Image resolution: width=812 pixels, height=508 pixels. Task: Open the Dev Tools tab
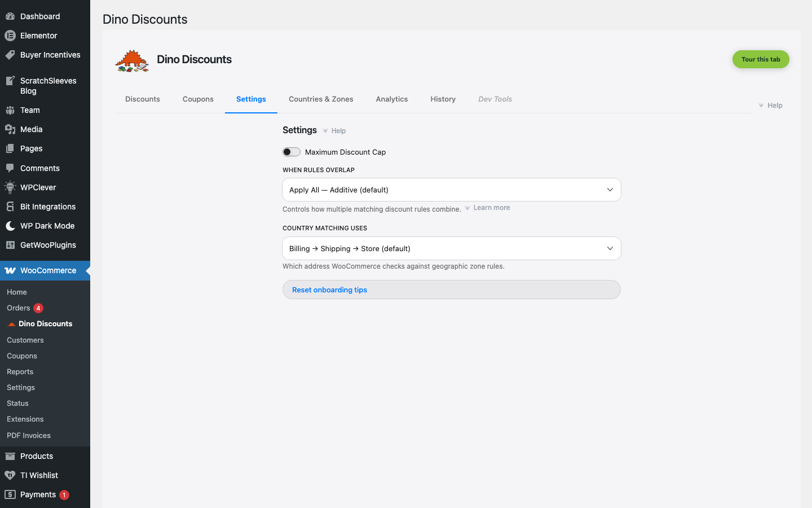pyautogui.click(x=495, y=99)
